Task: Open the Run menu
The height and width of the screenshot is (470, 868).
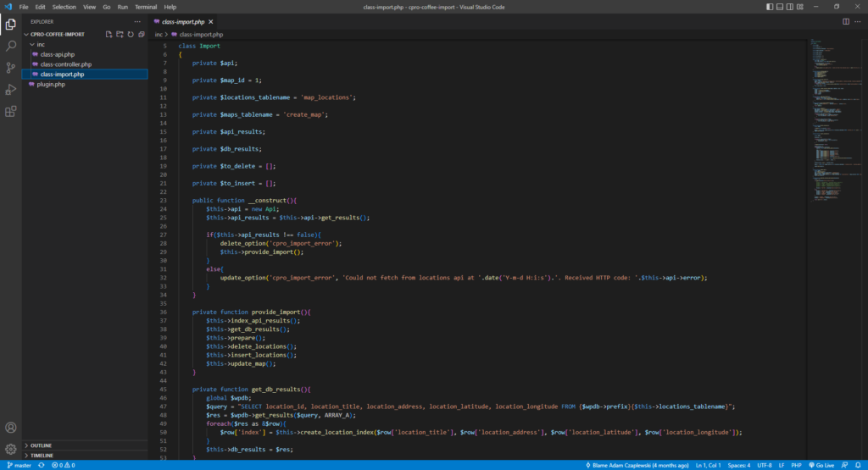Action: (122, 7)
